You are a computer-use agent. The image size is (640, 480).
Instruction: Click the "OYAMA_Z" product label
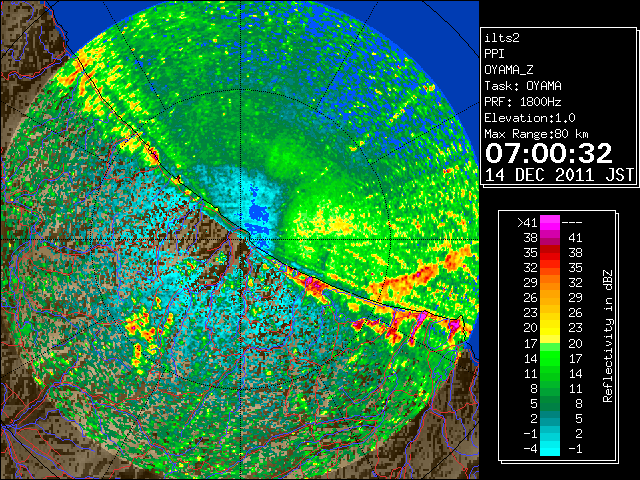[509, 70]
